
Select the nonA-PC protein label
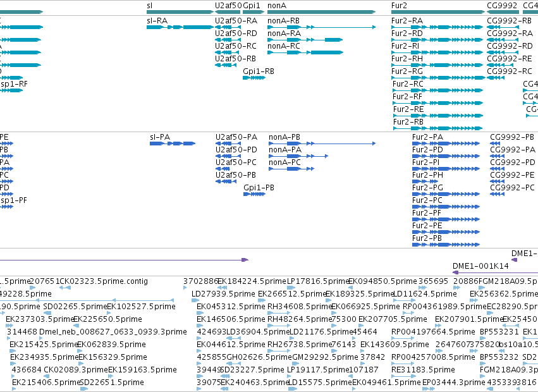[x=284, y=162]
